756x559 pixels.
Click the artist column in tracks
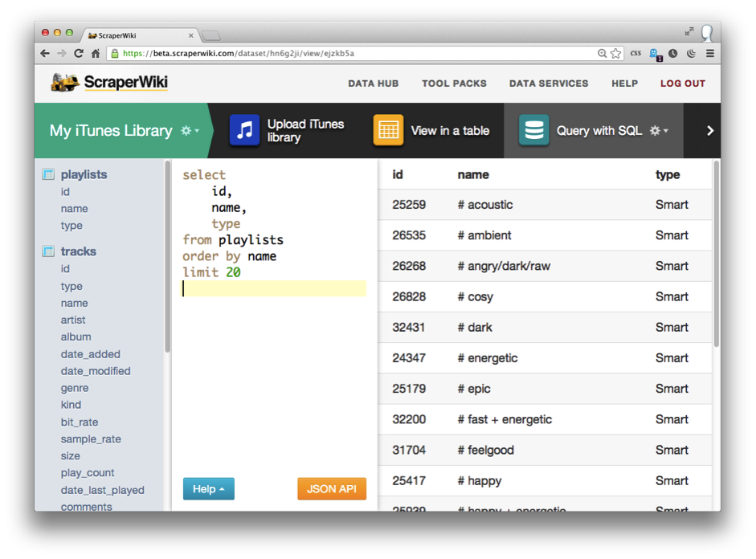pos(73,320)
